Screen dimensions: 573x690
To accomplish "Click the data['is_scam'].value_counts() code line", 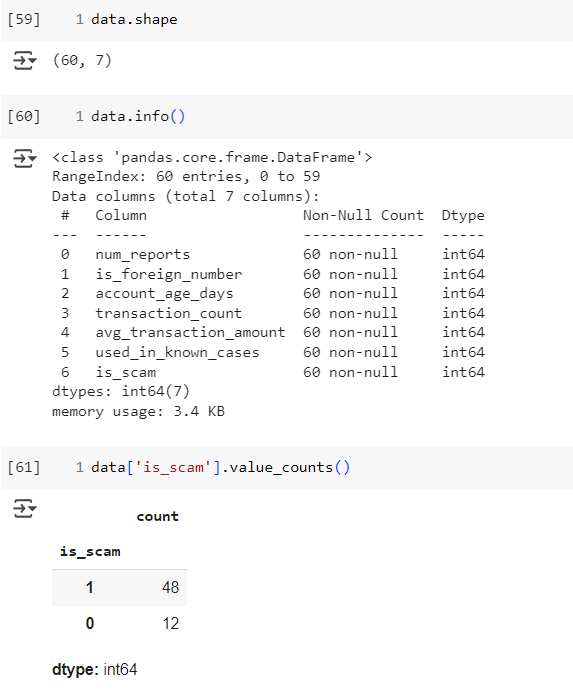I will point(220,467).
